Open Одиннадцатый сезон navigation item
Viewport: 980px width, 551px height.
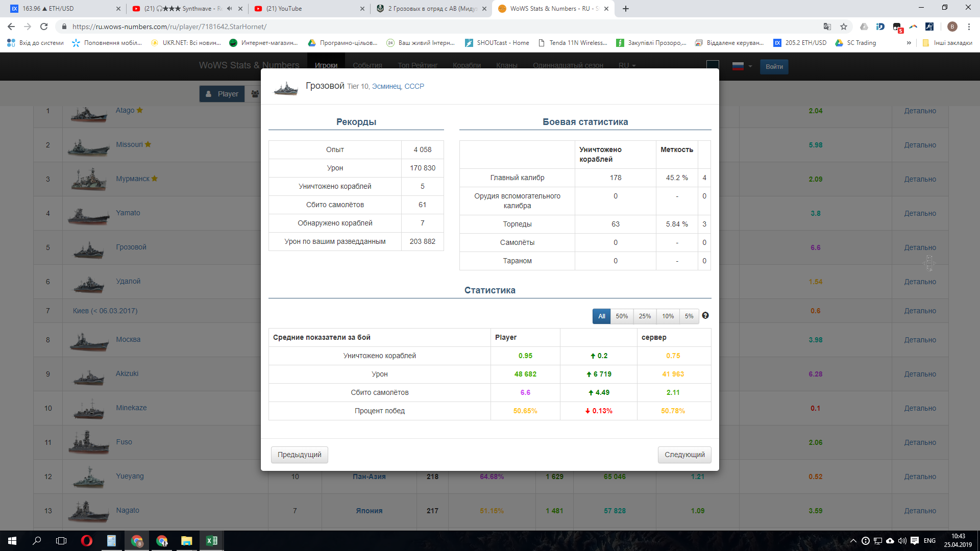(x=568, y=65)
